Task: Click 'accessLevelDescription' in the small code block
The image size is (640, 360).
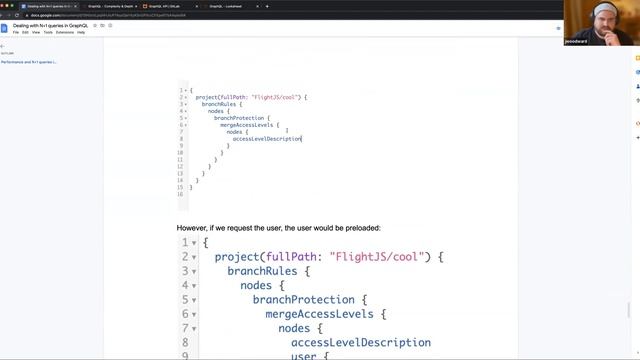Action: point(267,139)
